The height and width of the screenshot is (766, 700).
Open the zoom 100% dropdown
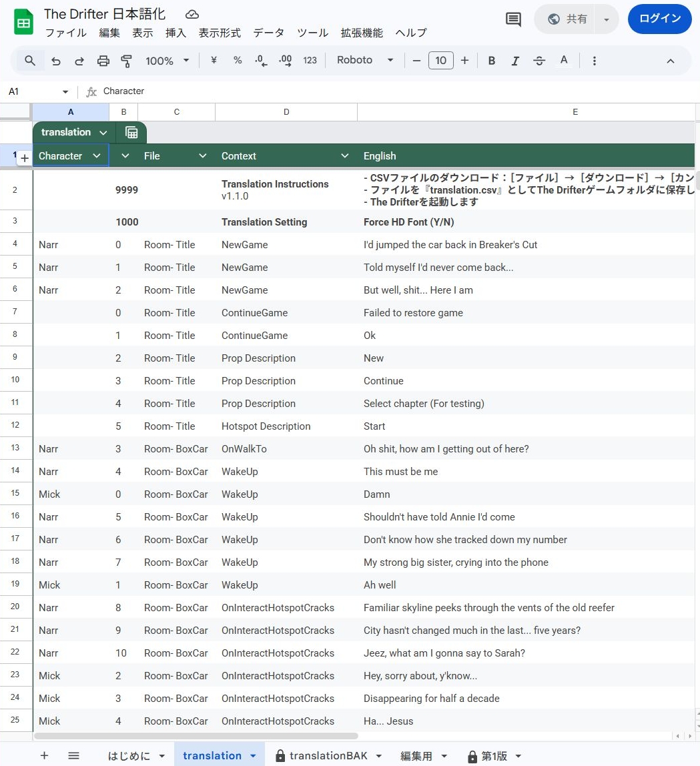167,61
